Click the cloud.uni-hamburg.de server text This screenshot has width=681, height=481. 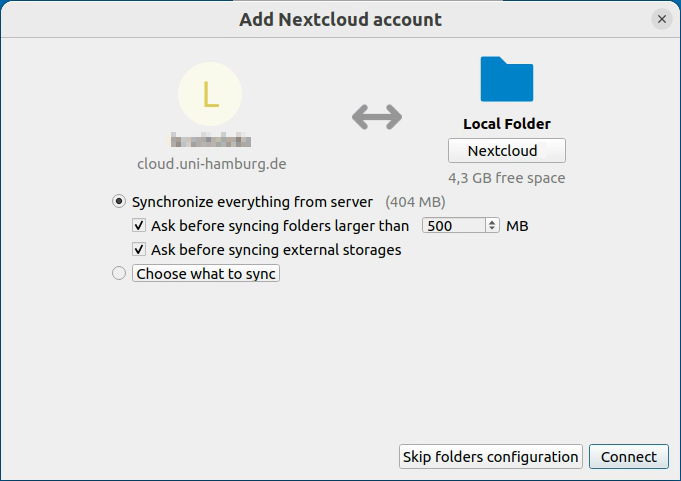pos(212,164)
